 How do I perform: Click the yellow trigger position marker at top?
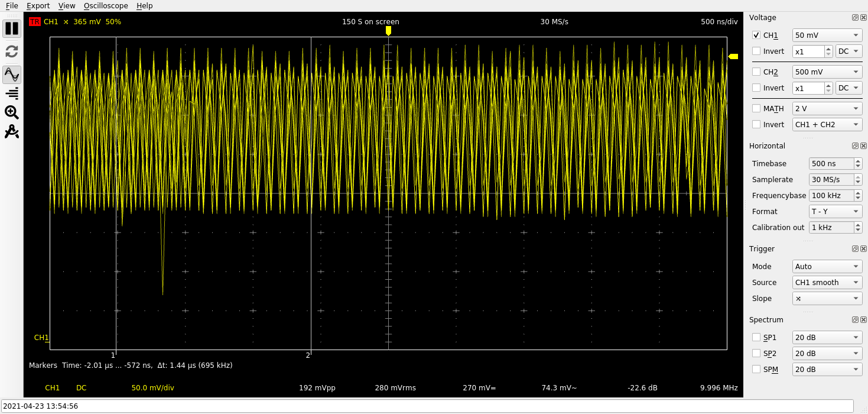(388, 30)
